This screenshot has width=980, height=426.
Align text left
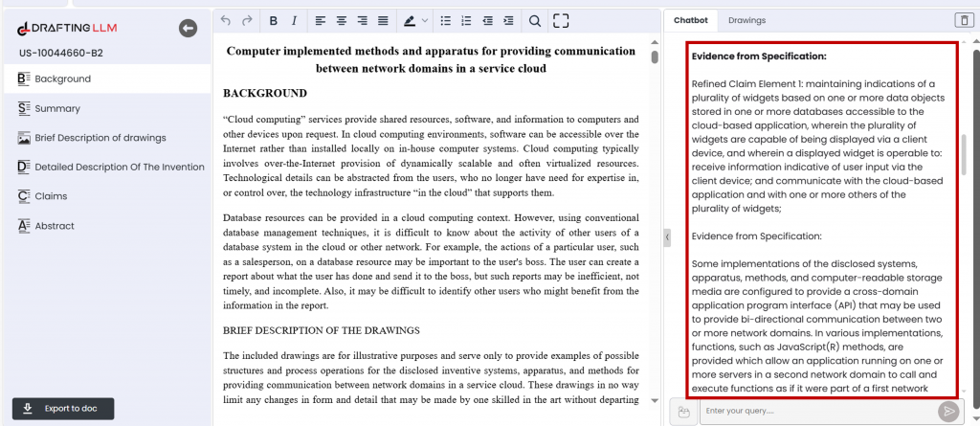click(320, 21)
